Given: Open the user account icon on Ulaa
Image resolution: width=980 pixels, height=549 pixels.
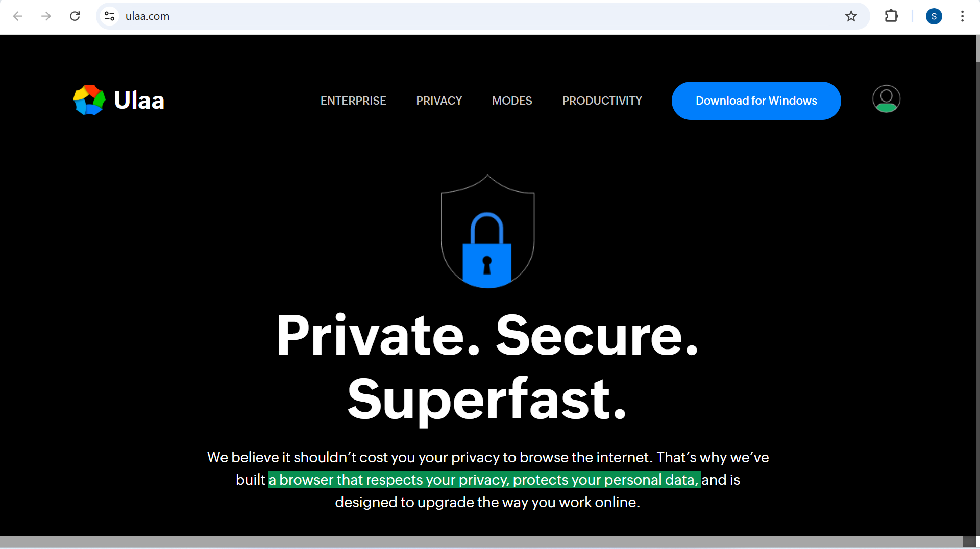Looking at the screenshot, I should [886, 99].
